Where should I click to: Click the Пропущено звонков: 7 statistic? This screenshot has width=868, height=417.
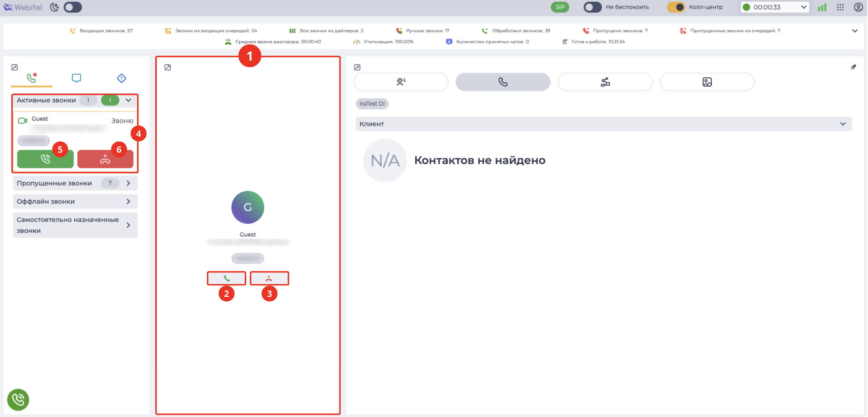click(615, 31)
